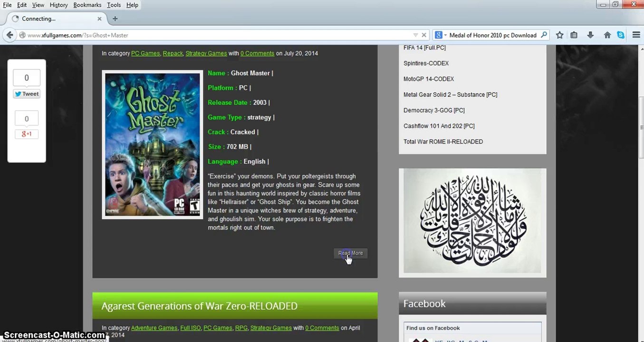The image size is (644, 342).
Task: Click the Arabic calligraphy sidebar image
Action: tap(472, 221)
